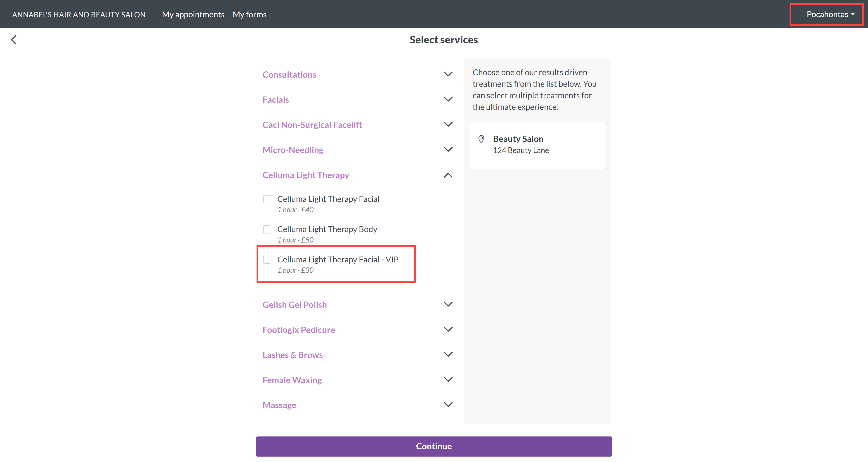Expand the Massage chevron
Viewport: 868px width, 462px height.
tap(448, 404)
